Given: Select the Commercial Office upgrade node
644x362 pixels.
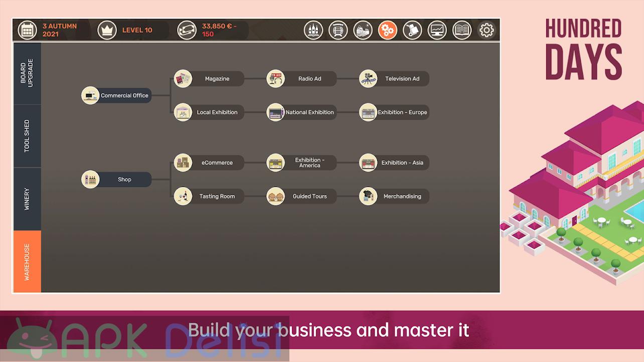Looking at the screenshot, I should [x=117, y=95].
